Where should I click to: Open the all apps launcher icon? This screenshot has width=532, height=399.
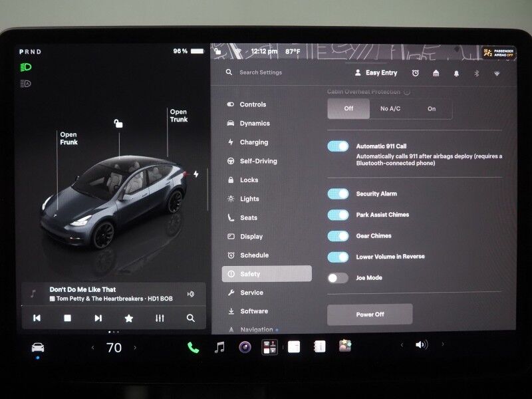(x=270, y=347)
